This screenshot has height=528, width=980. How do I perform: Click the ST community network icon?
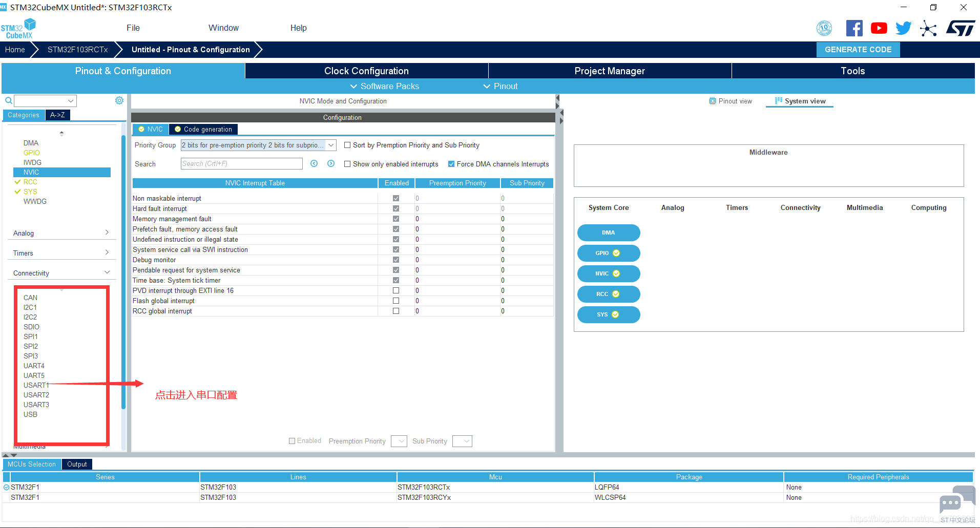pos(928,28)
